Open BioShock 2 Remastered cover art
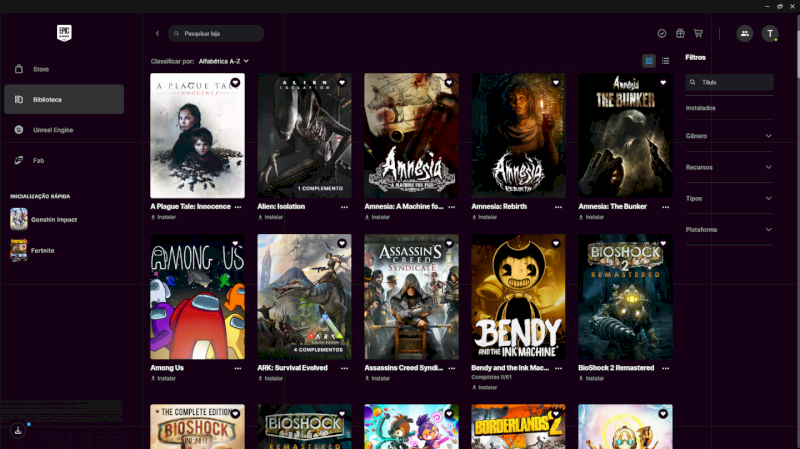 (625, 297)
